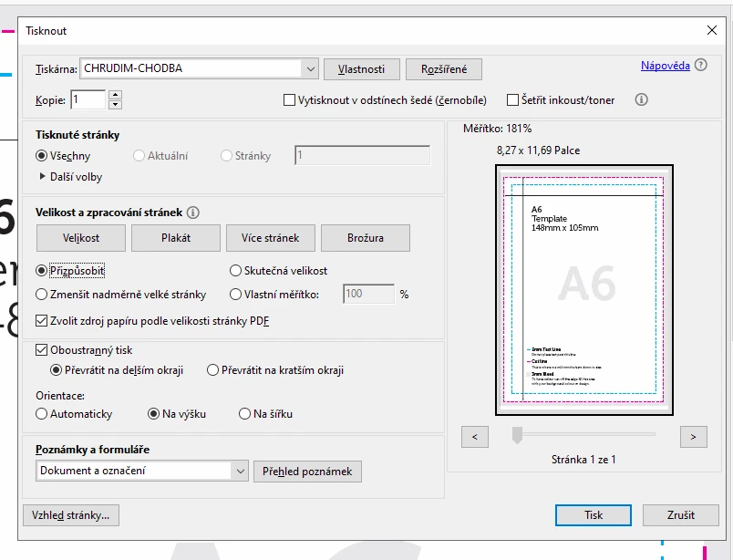Click info icon next to Velikost a zpracování stránek
The height and width of the screenshot is (560, 733).
pos(193,213)
